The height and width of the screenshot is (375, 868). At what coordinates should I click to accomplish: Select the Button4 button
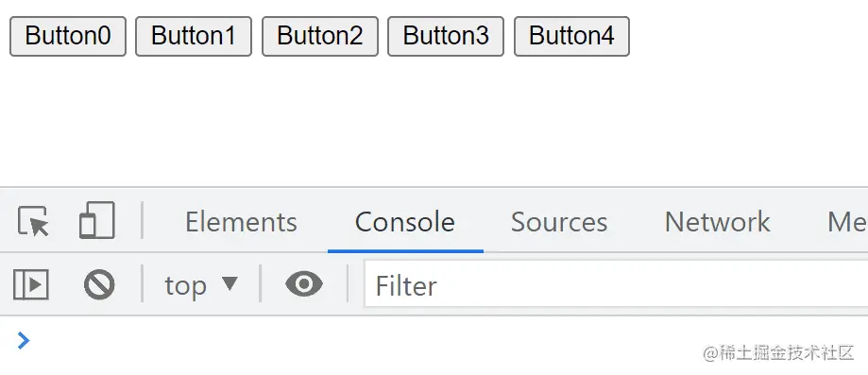click(571, 37)
